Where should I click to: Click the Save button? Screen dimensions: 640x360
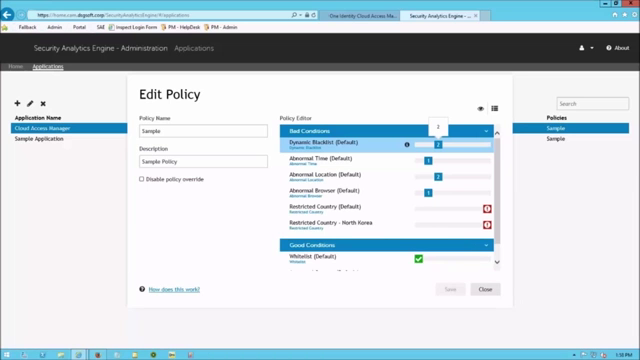pos(450,289)
